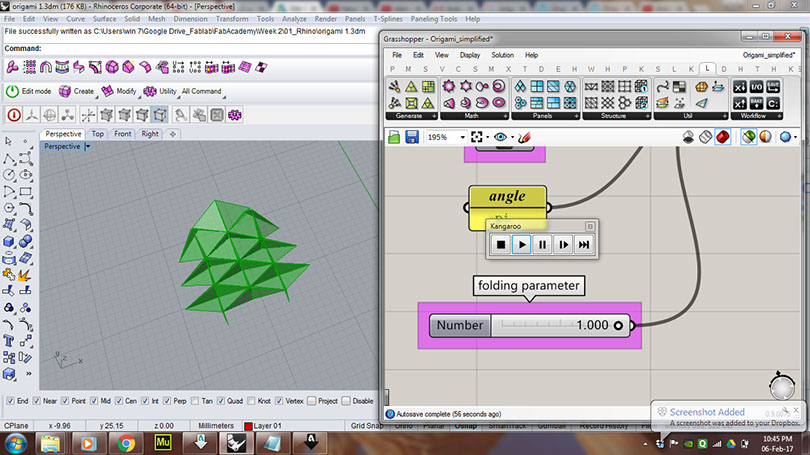The height and width of the screenshot is (455, 810).
Task: Switch to the Right viewport tab
Action: click(150, 134)
